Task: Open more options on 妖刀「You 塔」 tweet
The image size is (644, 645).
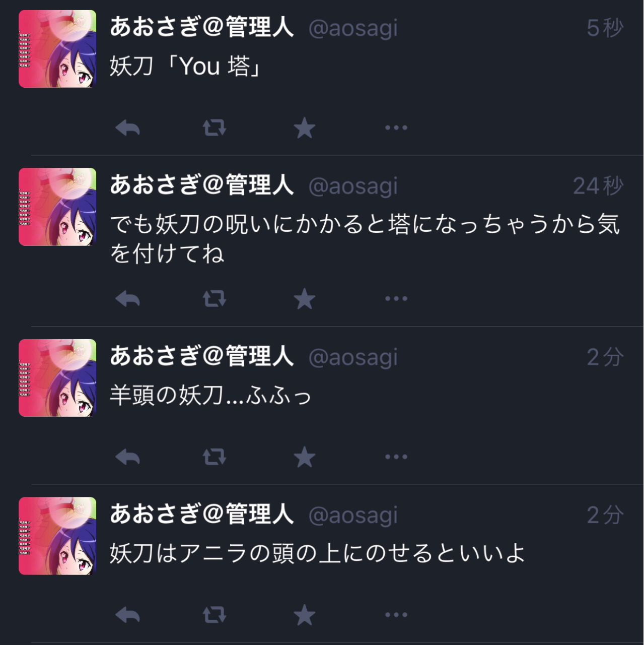Action: 396,128
